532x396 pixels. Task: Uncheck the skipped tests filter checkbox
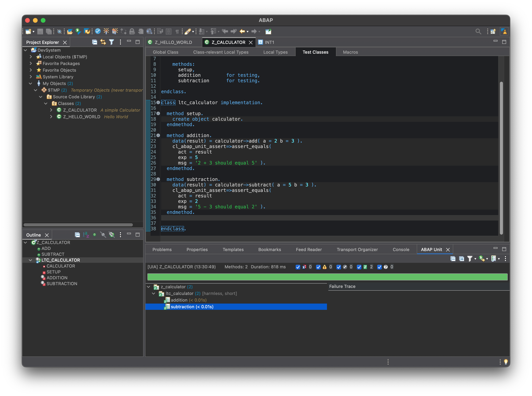click(x=339, y=267)
